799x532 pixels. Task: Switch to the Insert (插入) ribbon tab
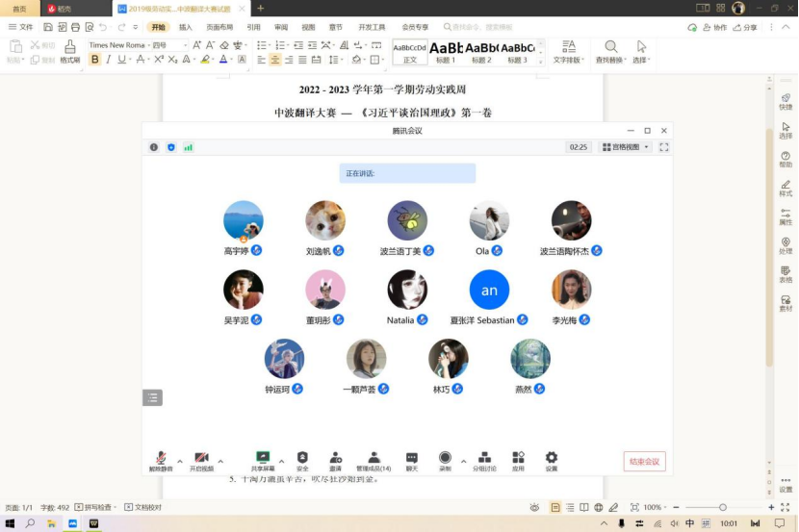pyautogui.click(x=186, y=28)
